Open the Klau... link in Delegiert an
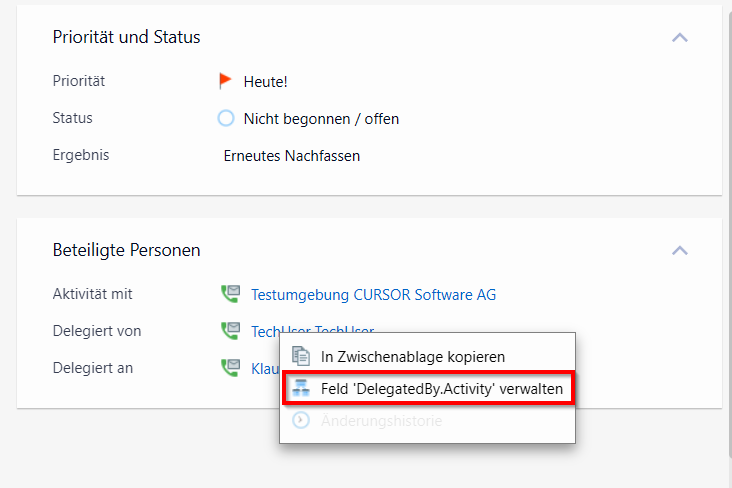732x488 pixels. (265, 368)
